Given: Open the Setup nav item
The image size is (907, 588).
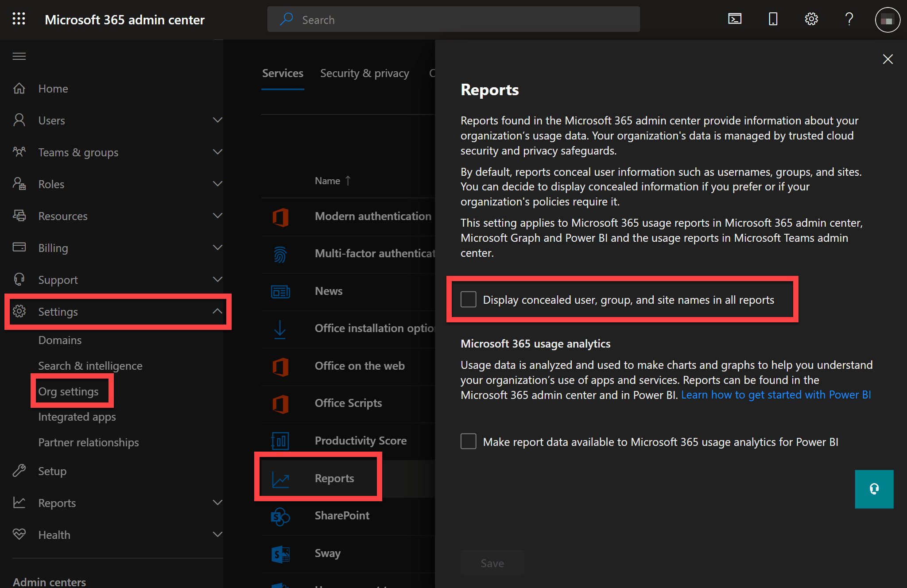Looking at the screenshot, I should point(52,471).
